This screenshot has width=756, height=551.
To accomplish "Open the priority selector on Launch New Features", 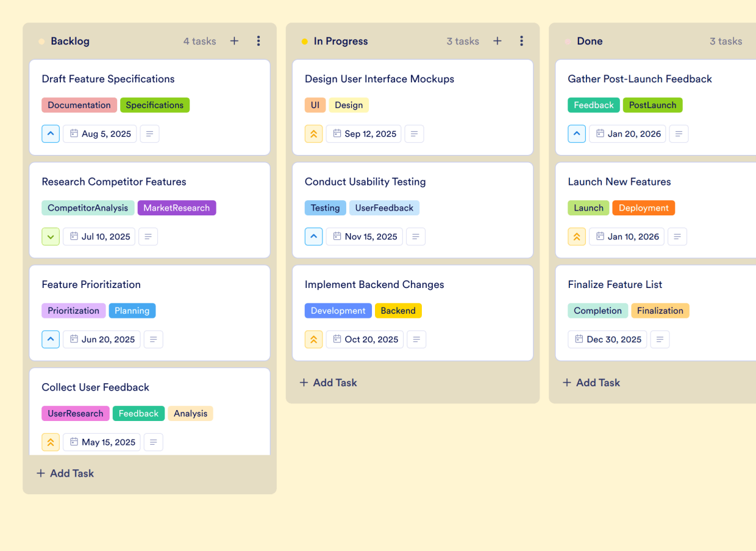I will (577, 236).
